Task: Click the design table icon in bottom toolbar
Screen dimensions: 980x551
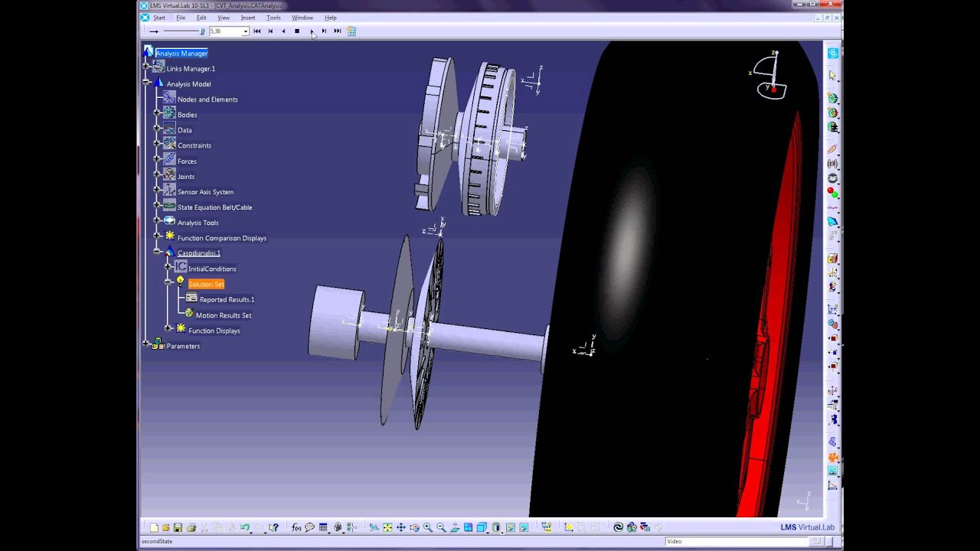Action: pyautogui.click(x=323, y=527)
